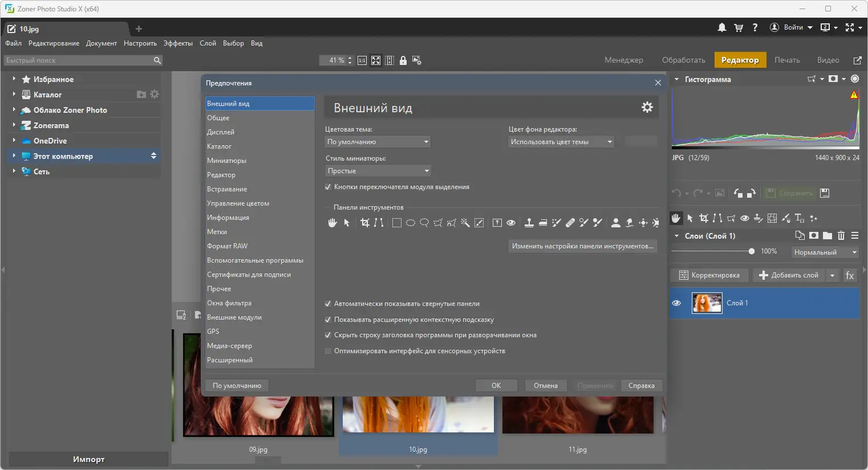The image size is (868, 470).
Task: Click Изменить настройки панели инструментов button
Action: (x=582, y=246)
